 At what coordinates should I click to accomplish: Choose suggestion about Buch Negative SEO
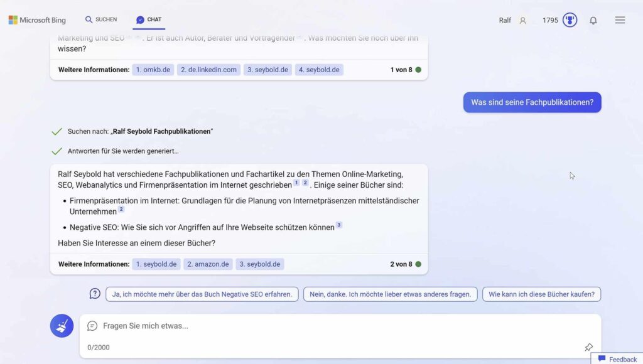202,294
